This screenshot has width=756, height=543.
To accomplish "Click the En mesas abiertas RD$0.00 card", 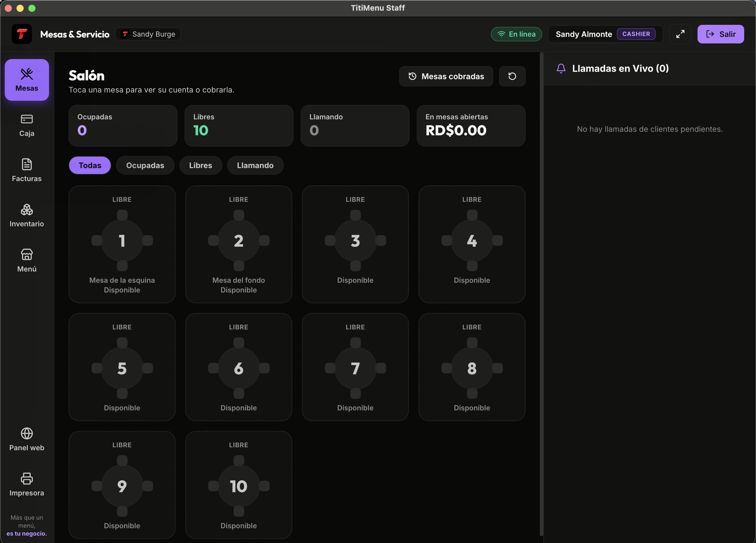I will pyautogui.click(x=471, y=126).
